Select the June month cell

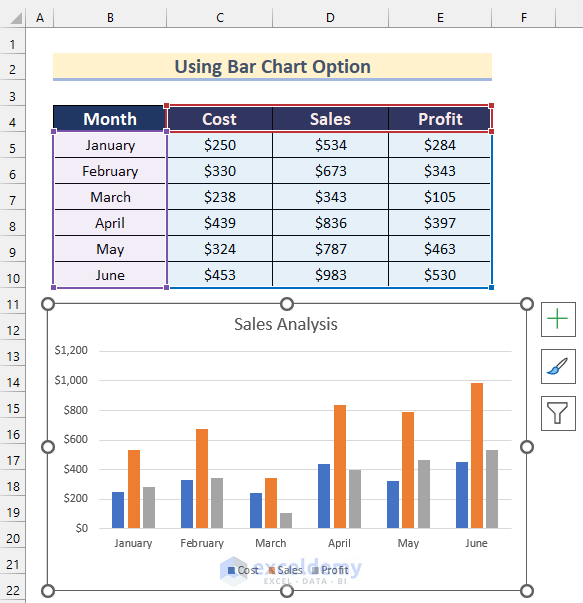(110, 275)
